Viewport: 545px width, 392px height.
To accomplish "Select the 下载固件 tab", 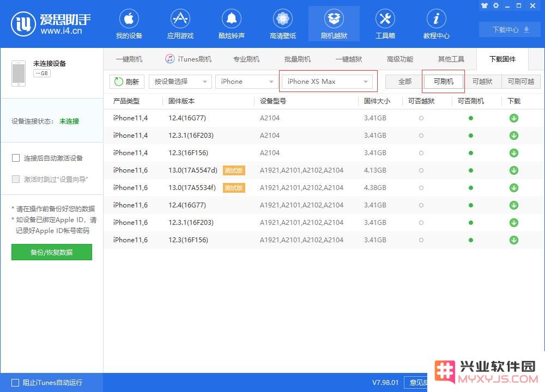I will click(502, 59).
